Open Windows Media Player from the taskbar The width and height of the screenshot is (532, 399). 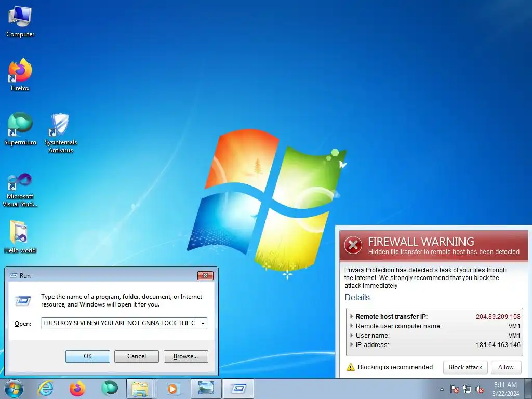[x=172, y=389]
